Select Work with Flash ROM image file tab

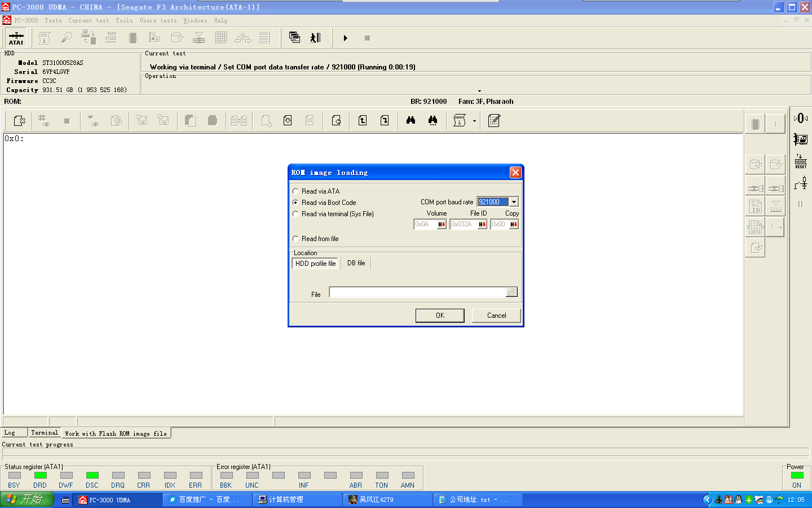pyautogui.click(x=116, y=433)
